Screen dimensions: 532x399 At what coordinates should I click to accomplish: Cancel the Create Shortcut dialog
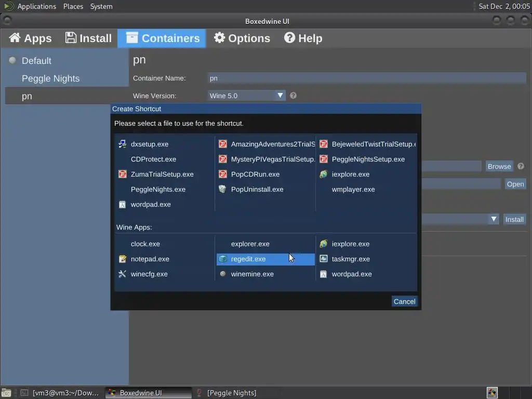pos(404,302)
